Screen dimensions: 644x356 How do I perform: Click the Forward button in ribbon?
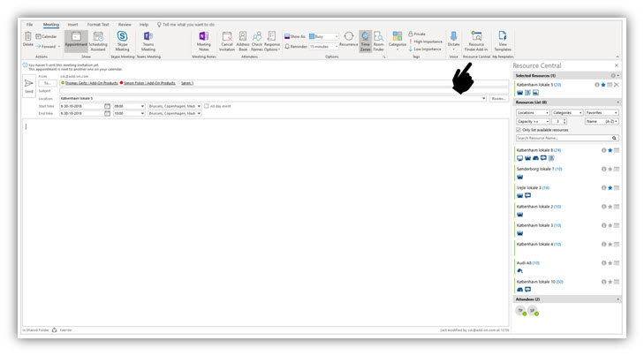pyautogui.click(x=46, y=47)
